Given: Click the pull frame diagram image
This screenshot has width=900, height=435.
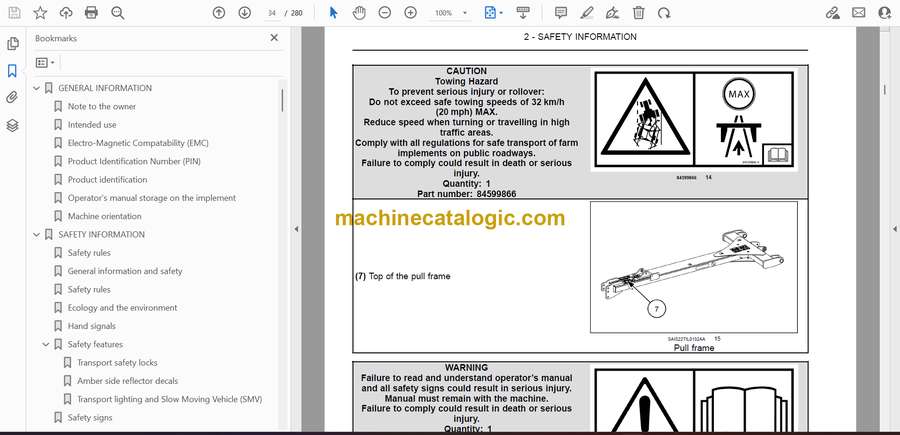Looking at the screenshot, I should (x=693, y=267).
